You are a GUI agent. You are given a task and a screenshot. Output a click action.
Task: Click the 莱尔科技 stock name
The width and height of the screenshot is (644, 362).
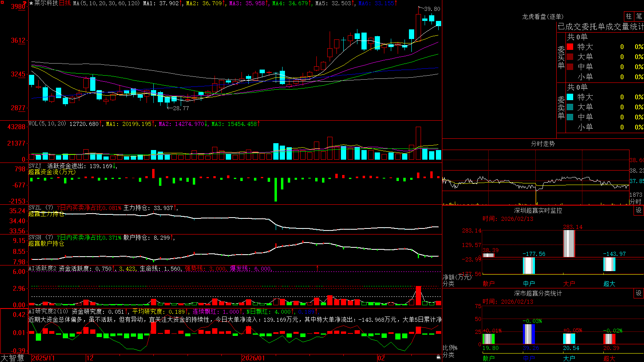point(46,3)
